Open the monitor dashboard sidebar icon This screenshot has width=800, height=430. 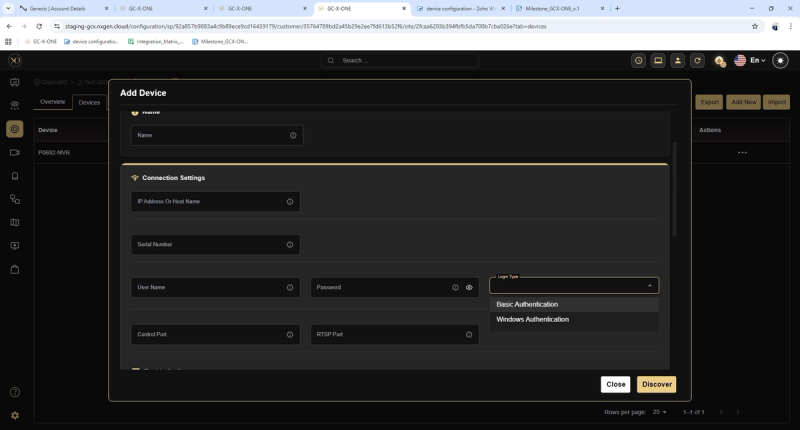[15, 83]
